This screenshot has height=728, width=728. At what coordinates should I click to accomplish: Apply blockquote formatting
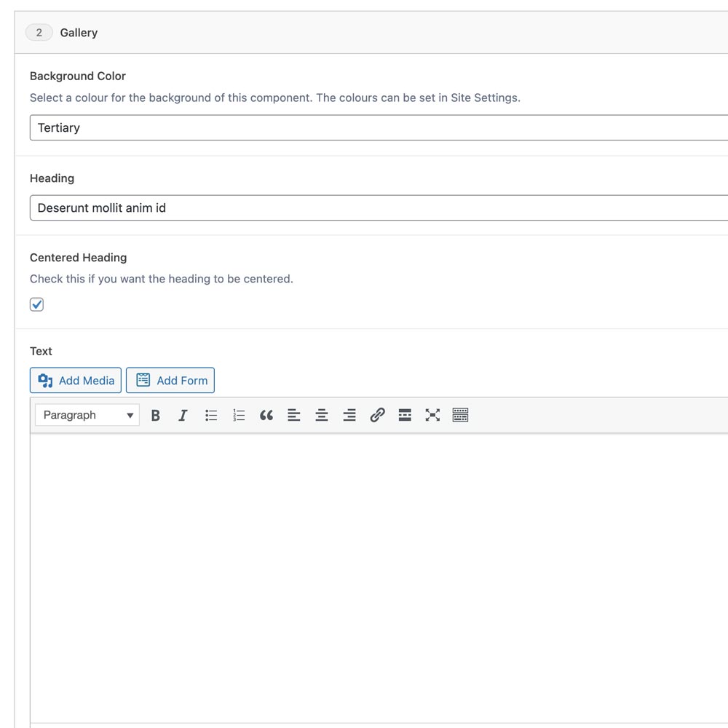click(266, 415)
